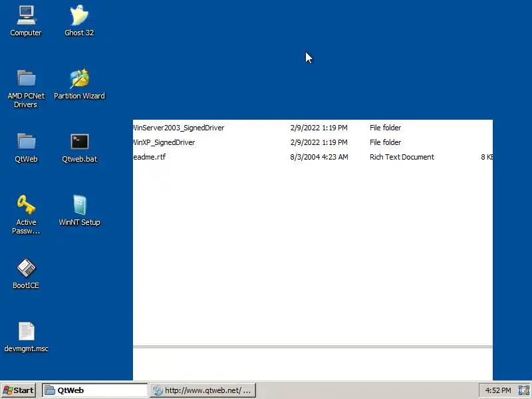This screenshot has height=399, width=532.
Task: Switch to http://www.qtweb.net taskbar window
Action: [x=203, y=390]
